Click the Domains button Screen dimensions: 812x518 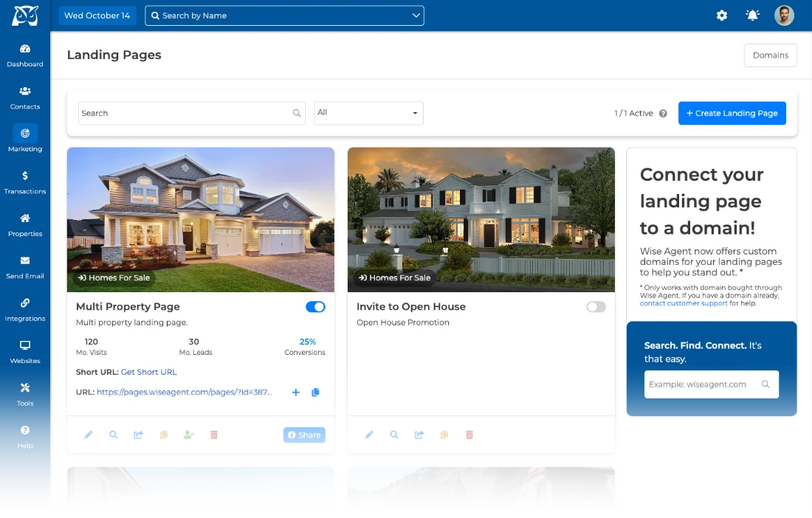[x=771, y=55]
